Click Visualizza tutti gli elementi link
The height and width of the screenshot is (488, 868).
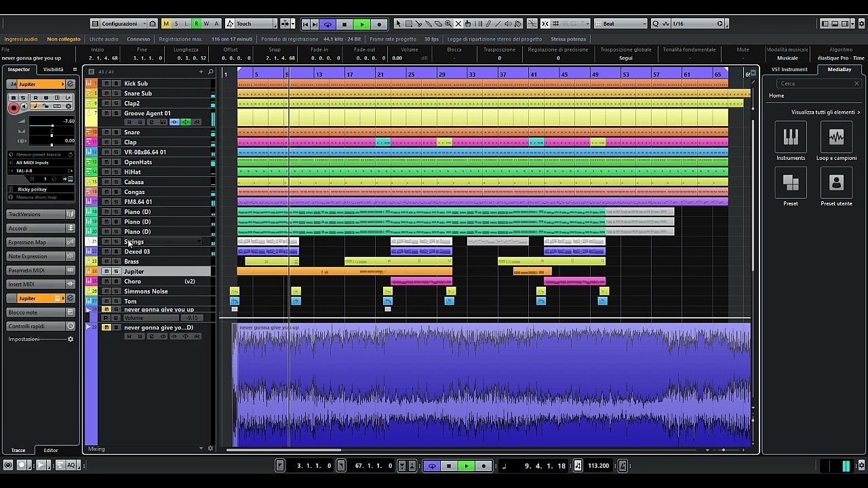[x=825, y=112]
